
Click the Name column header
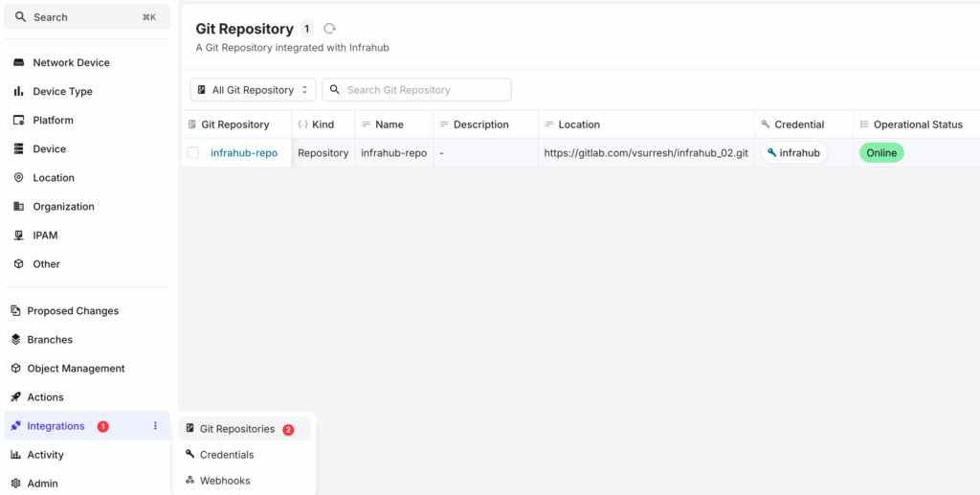(393, 124)
